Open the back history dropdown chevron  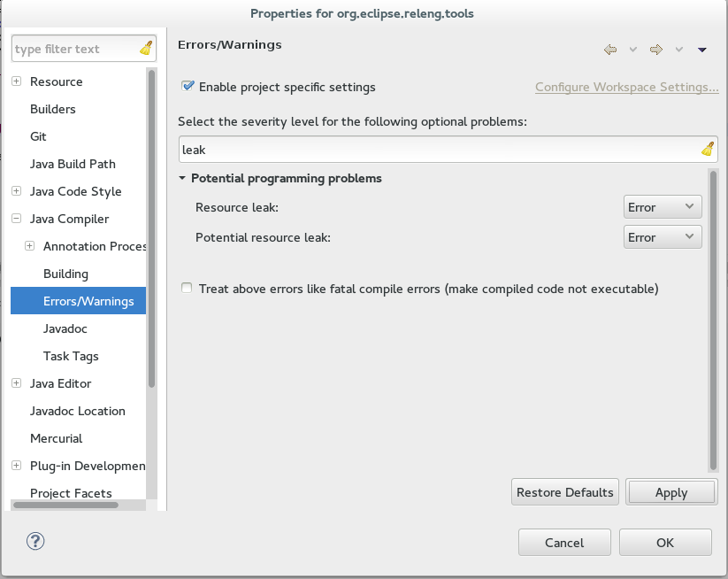(x=632, y=50)
